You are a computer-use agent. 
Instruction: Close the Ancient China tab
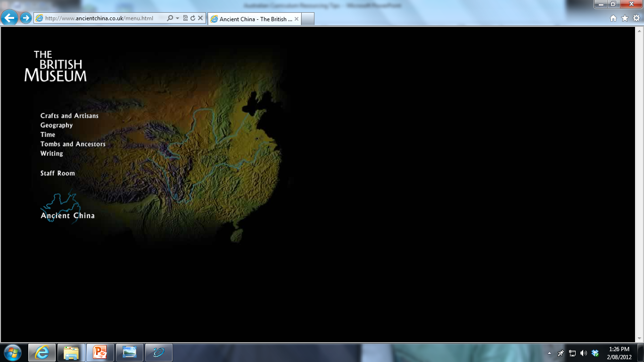(296, 19)
